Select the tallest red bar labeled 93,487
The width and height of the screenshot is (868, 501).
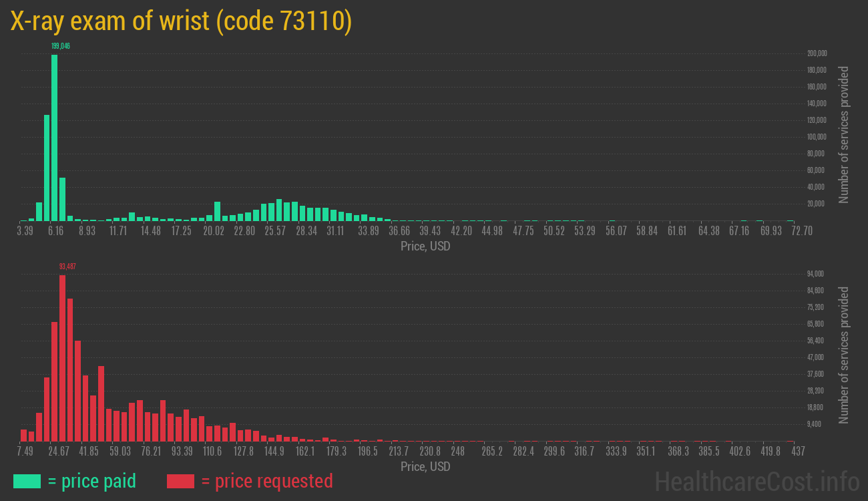62,358
